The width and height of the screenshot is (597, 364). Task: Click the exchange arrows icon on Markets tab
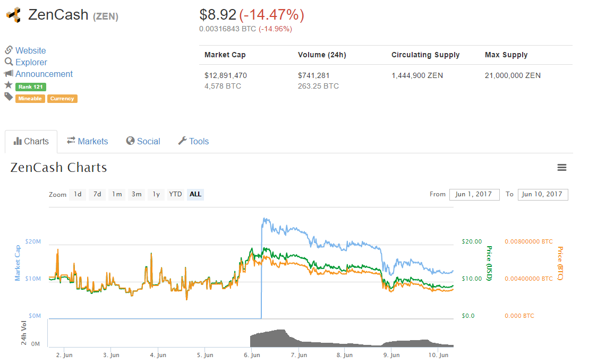click(71, 141)
